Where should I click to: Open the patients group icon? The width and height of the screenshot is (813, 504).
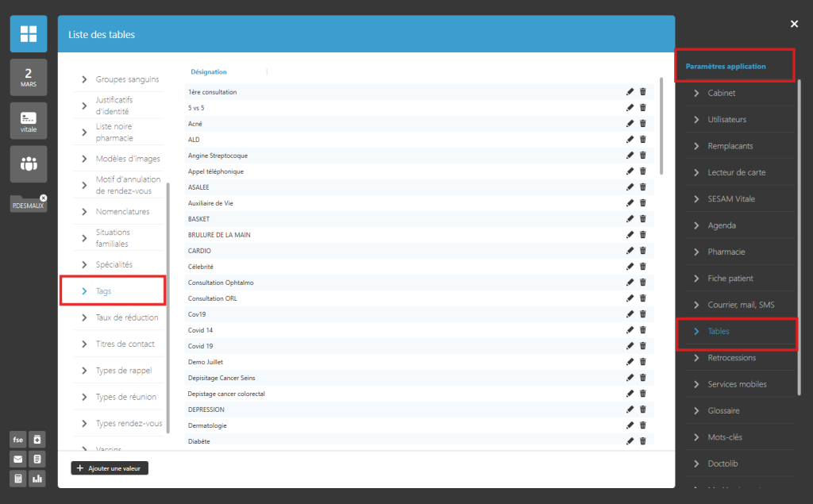click(29, 164)
